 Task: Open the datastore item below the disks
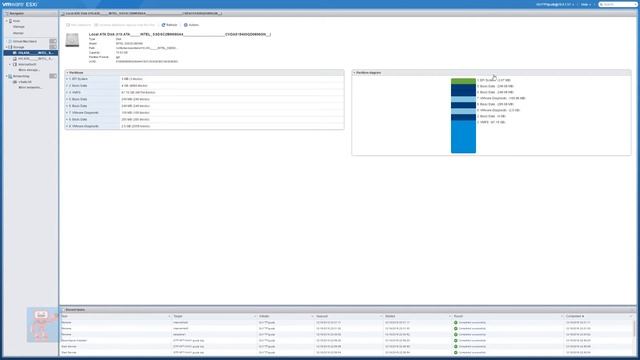tap(24, 64)
